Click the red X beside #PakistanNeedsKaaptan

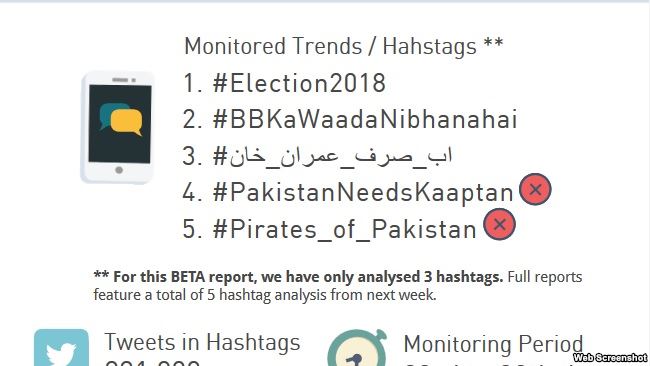[x=535, y=189]
